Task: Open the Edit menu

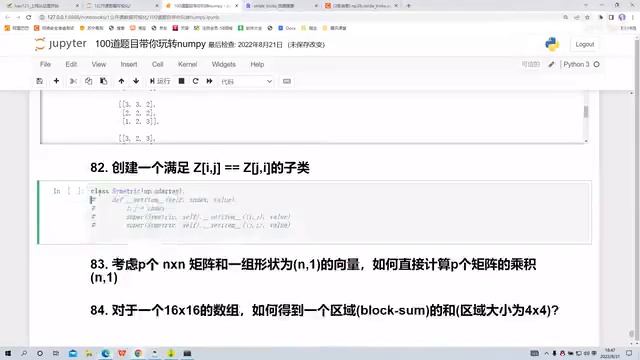Action: [71, 64]
